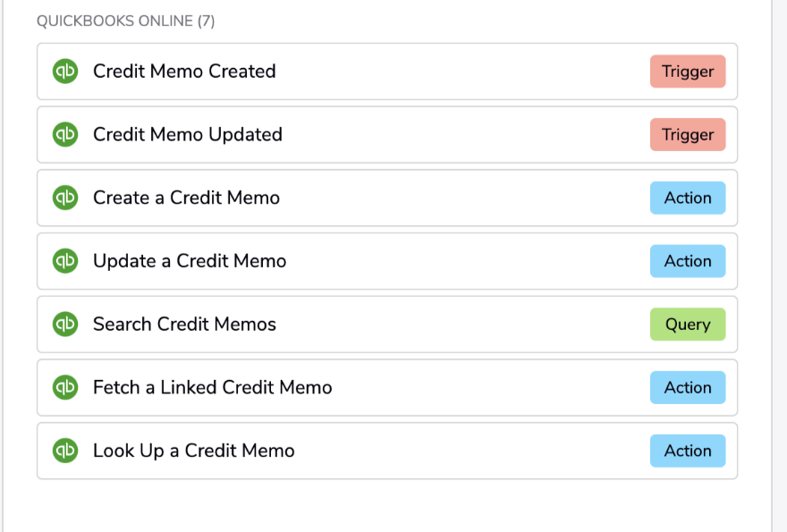Click QuickBooks icon beside Search Credit Memos

(x=65, y=325)
